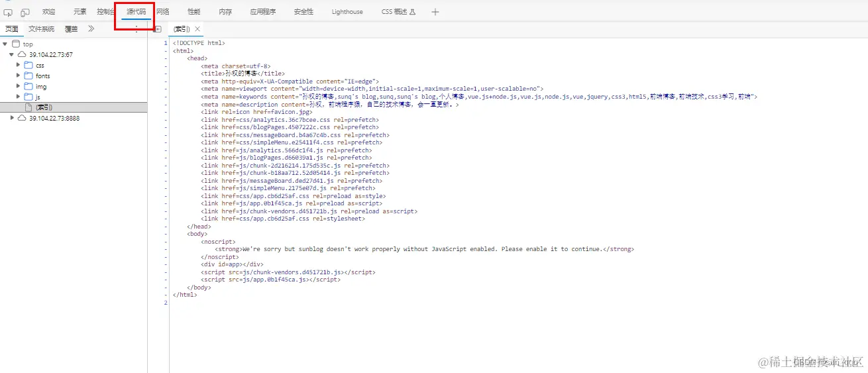868x373 pixels.
Task: Expand the css folder
Action: click(19, 66)
